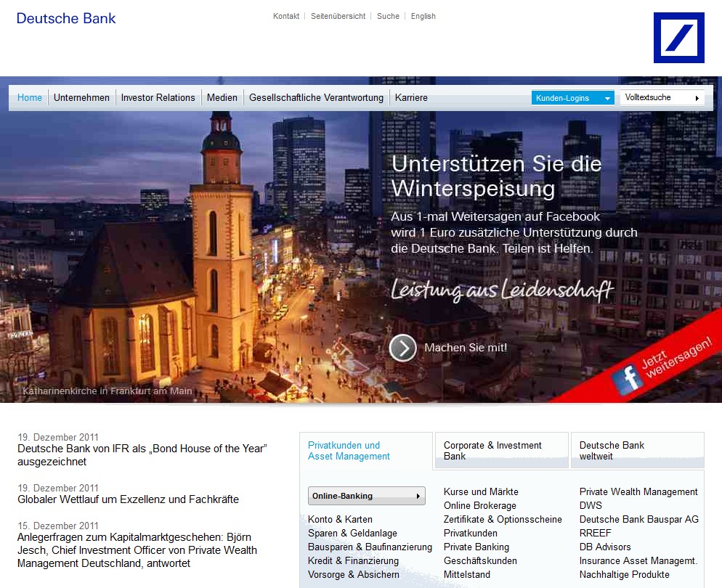Click the first 19. Dezember 2011 date above Bond House
This screenshot has height=588, width=722.
[58, 437]
